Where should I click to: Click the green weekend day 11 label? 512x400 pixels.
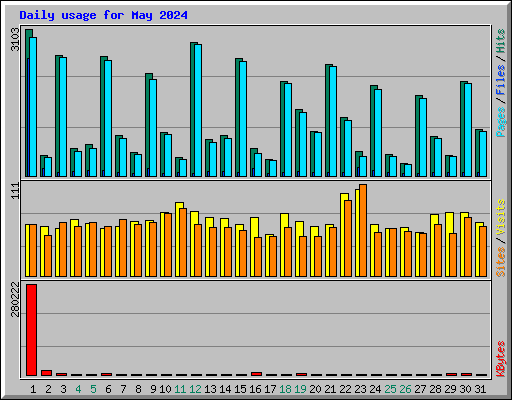pyautogui.click(x=180, y=389)
